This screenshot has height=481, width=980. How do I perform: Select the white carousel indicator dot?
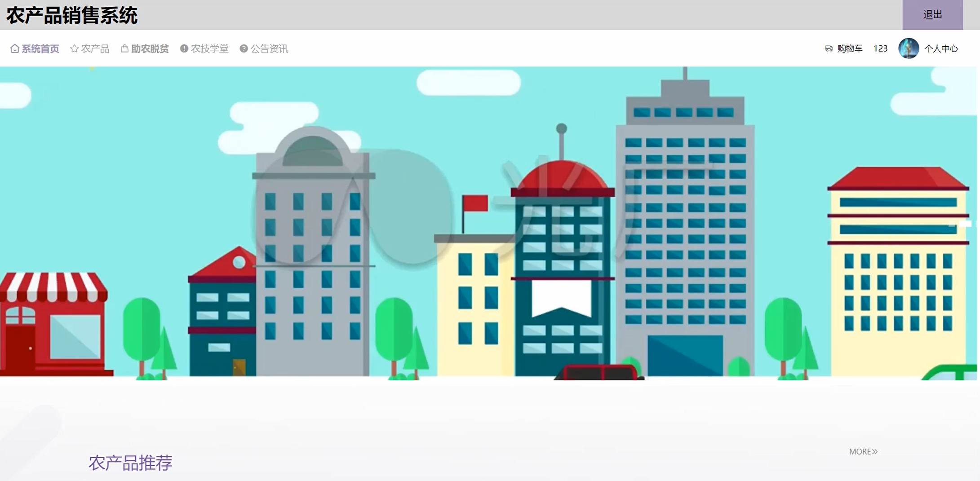[x=965, y=224]
